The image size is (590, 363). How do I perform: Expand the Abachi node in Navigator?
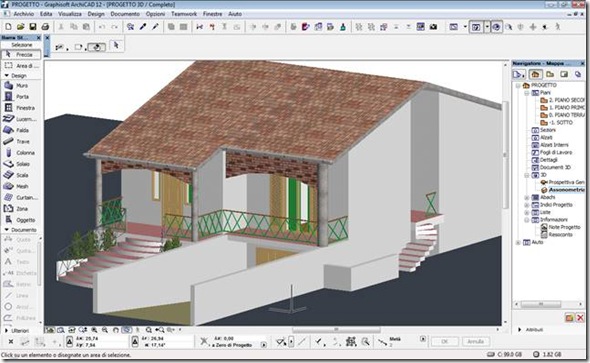click(x=527, y=197)
